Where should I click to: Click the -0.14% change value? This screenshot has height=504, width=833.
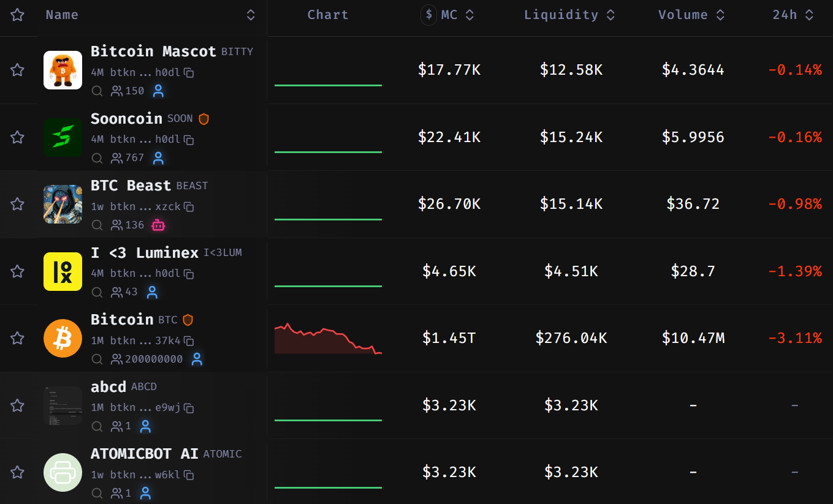pos(795,70)
